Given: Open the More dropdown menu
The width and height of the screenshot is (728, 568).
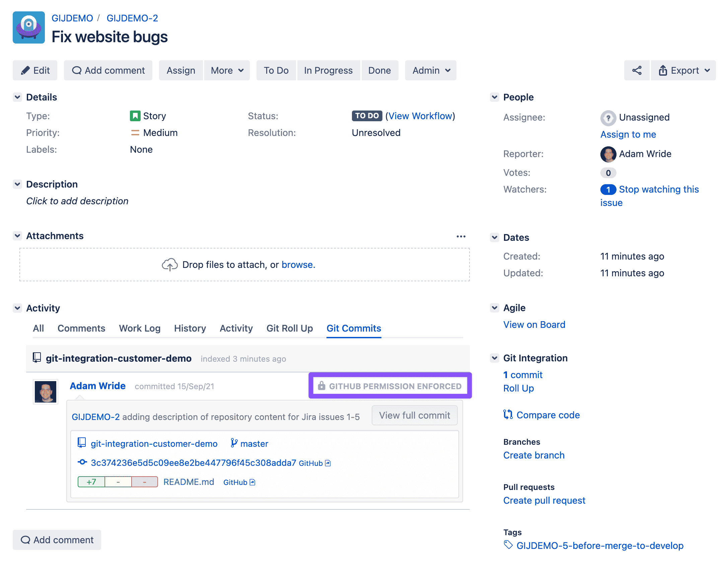Looking at the screenshot, I should (x=227, y=70).
